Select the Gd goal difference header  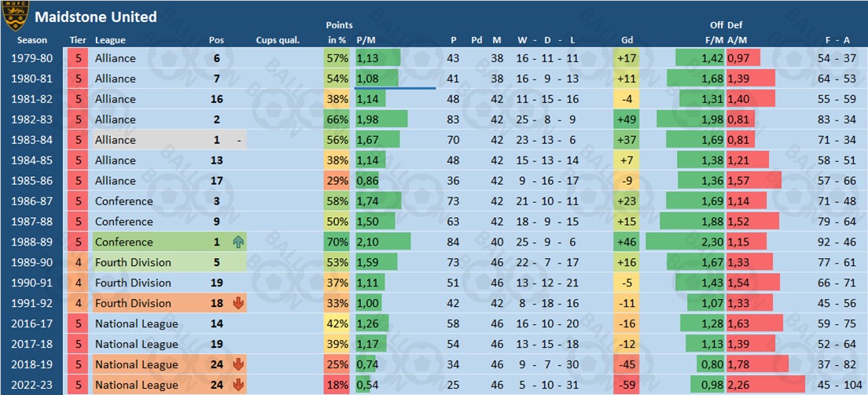[x=627, y=40]
